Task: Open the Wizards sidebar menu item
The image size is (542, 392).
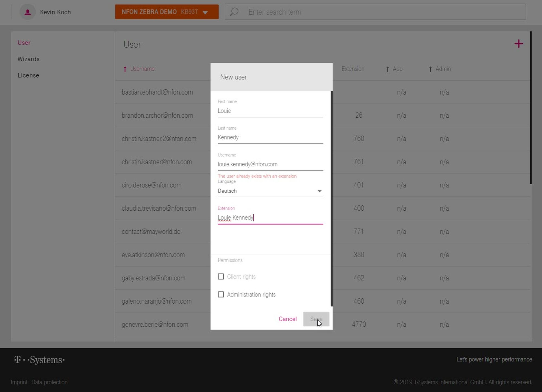Action: pos(28,59)
